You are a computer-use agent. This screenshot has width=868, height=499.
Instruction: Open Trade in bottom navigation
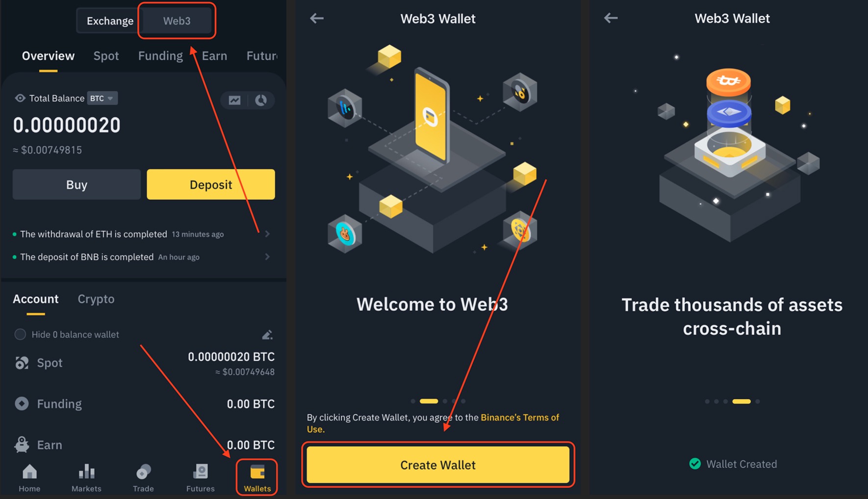[143, 478]
